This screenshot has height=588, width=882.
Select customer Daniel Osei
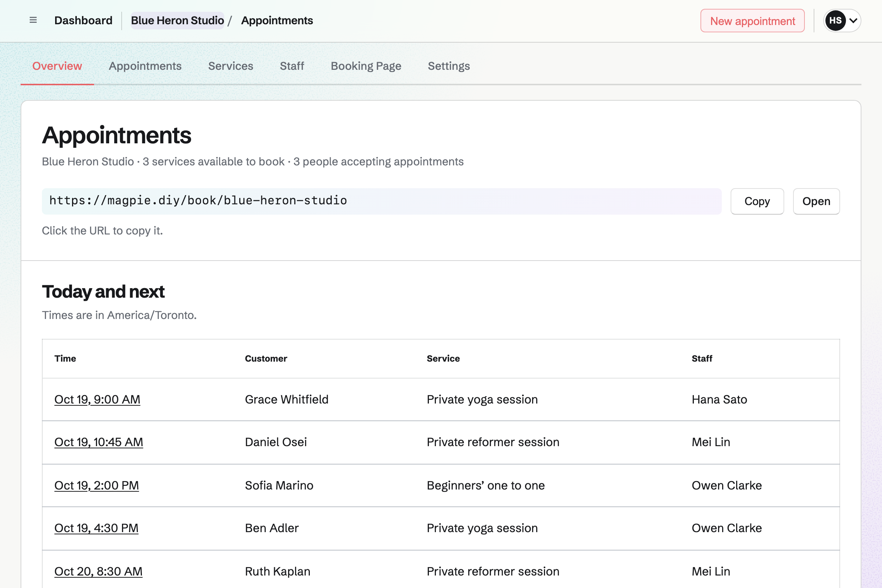(x=276, y=442)
